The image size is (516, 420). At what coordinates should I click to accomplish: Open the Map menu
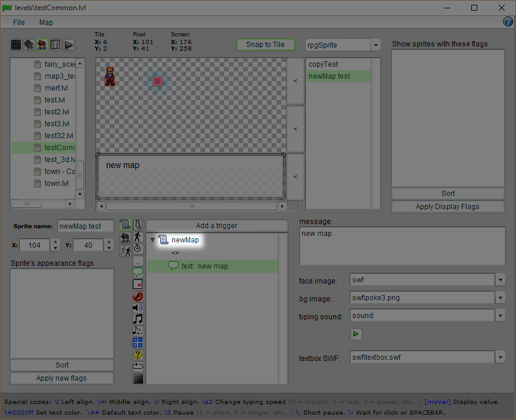46,22
